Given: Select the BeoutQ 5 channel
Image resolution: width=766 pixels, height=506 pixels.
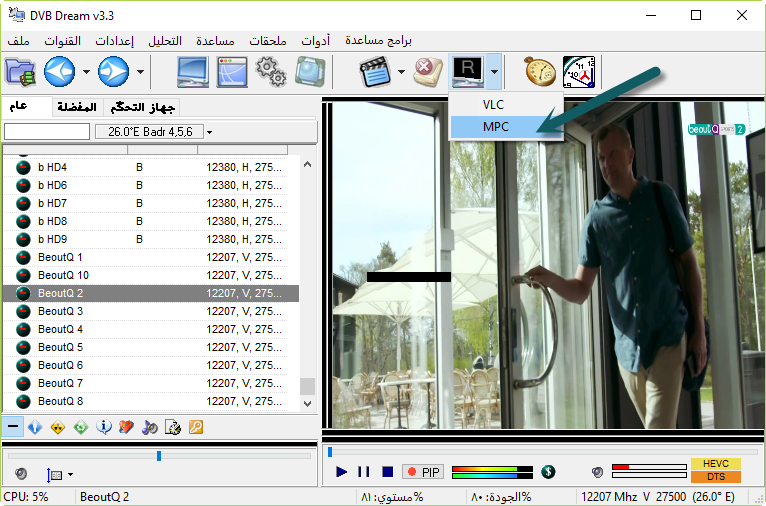Looking at the screenshot, I should (x=60, y=347).
